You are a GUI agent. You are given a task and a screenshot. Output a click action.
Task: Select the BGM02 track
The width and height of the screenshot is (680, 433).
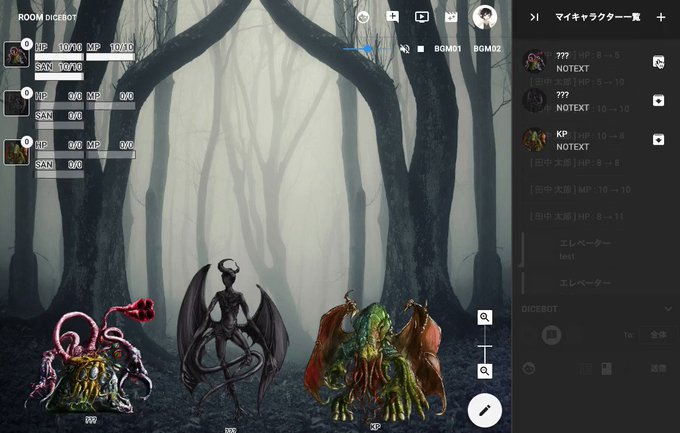coord(487,49)
